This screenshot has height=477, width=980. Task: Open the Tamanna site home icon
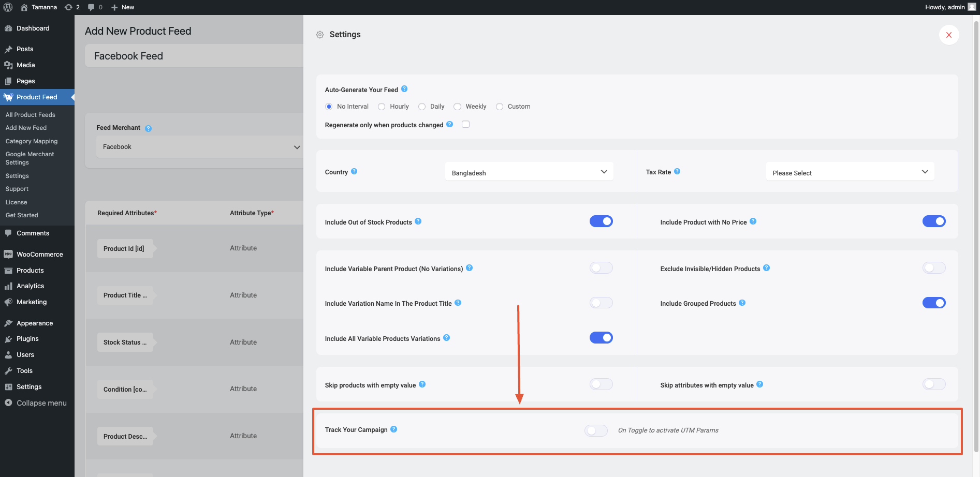tap(24, 7)
